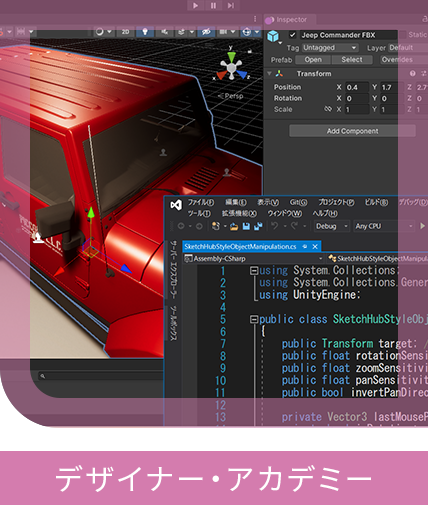The image size is (428, 505).
Task: Click Visual Studio New Project icon
Action: 216,226
